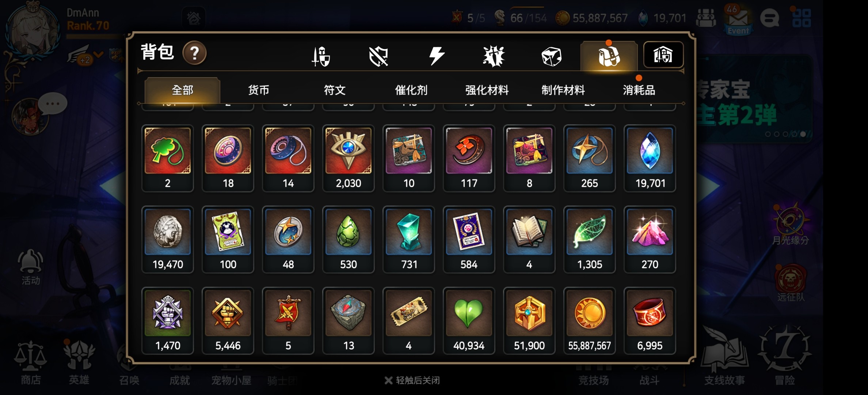Open the storage house icon
The width and height of the screenshot is (868, 395).
point(663,55)
